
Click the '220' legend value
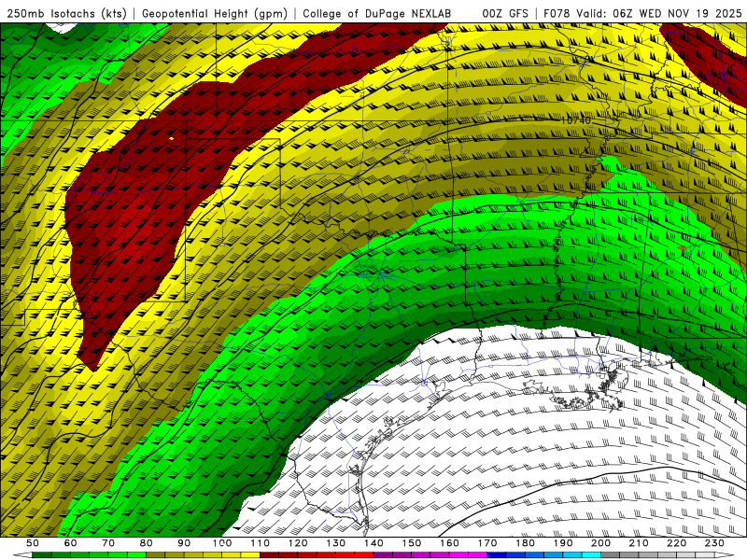point(676,543)
